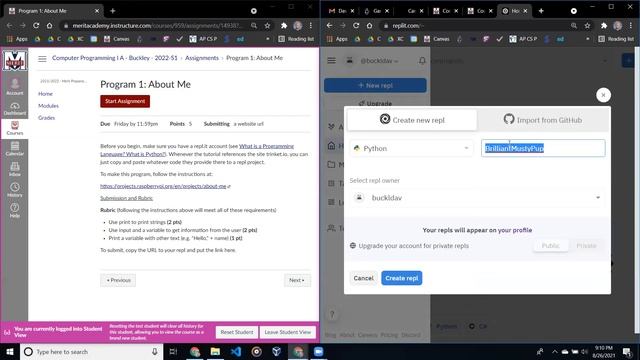640x360 pixels.
Task: Show hidden system tray icons chevron
Action: click(554, 351)
